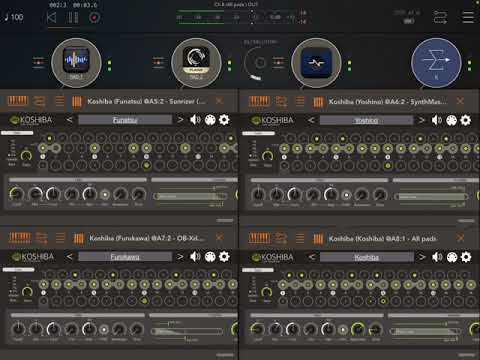The width and height of the screenshot is (480, 360).
Task: Close the Koshiba (Yoshino) plugin window
Action: (x=460, y=101)
